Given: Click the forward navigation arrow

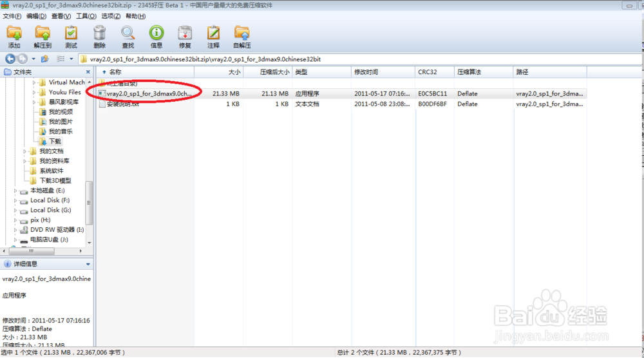Looking at the screenshot, I should tap(23, 59).
